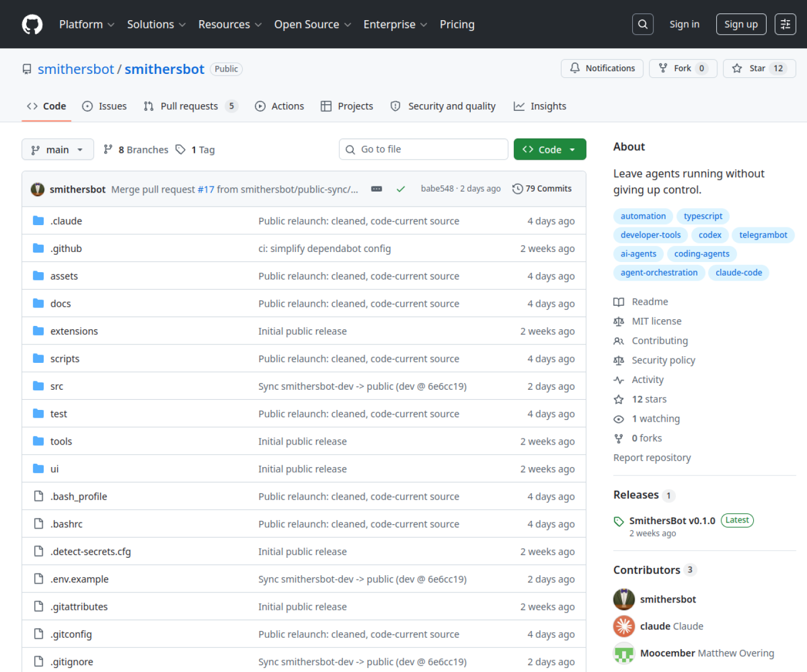Open the 79 Commits history link
Viewport: 807px width, 672px height.
[542, 189]
